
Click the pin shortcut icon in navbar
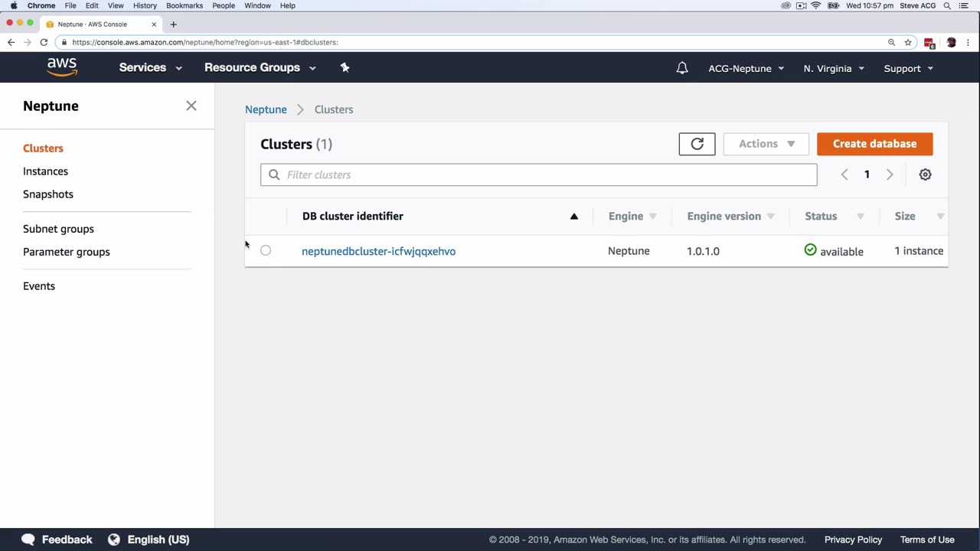coord(345,67)
